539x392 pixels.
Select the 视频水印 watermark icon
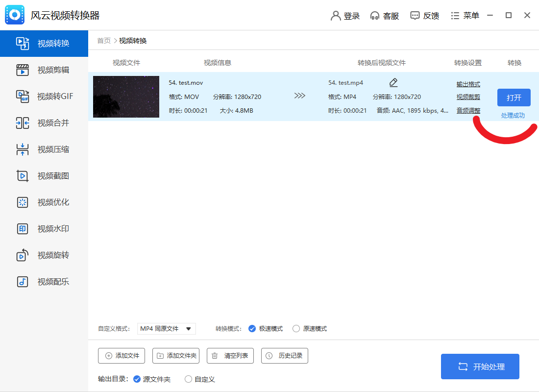point(23,229)
